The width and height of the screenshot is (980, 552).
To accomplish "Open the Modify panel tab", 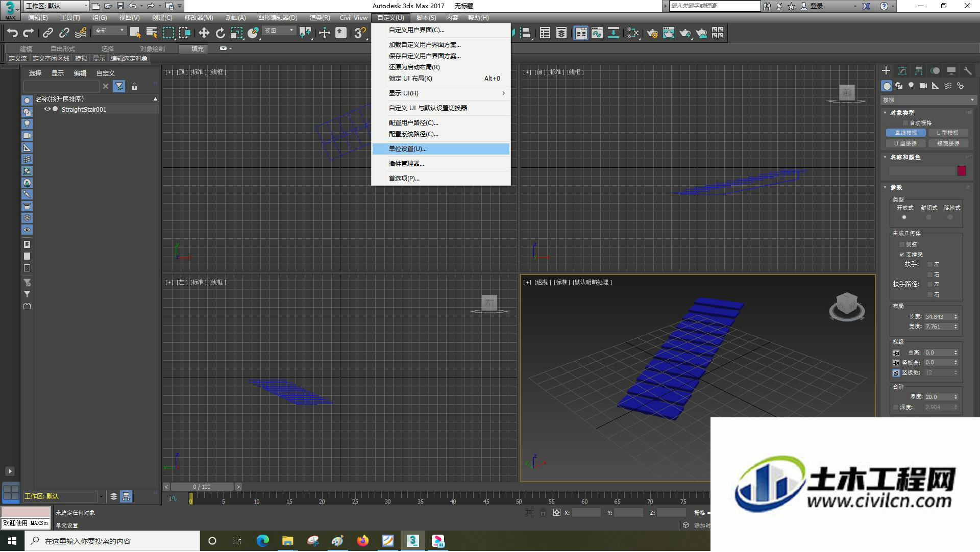I will (902, 71).
